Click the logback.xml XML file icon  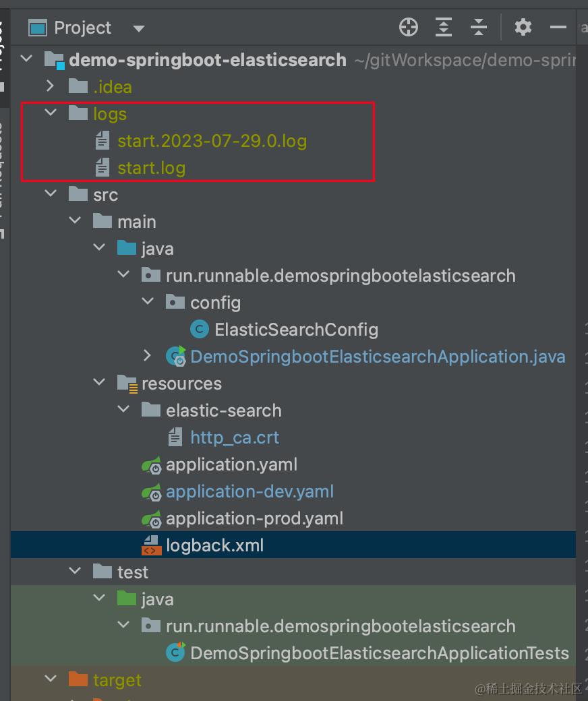click(151, 545)
